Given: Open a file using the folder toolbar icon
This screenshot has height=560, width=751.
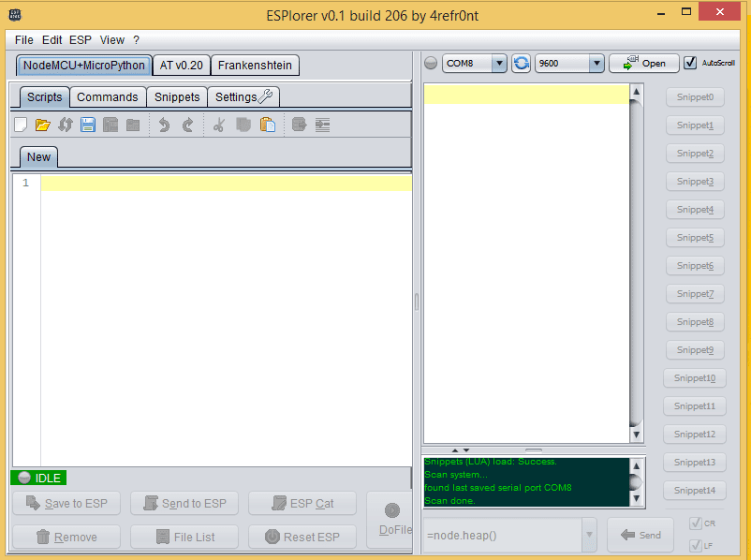Looking at the screenshot, I should pos(42,125).
